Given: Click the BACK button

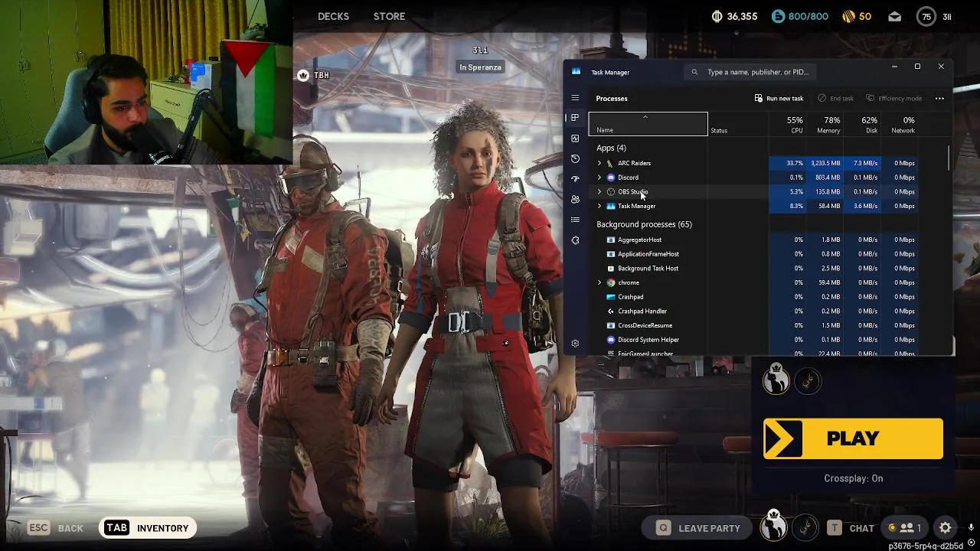Looking at the screenshot, I should coord(56,528).
